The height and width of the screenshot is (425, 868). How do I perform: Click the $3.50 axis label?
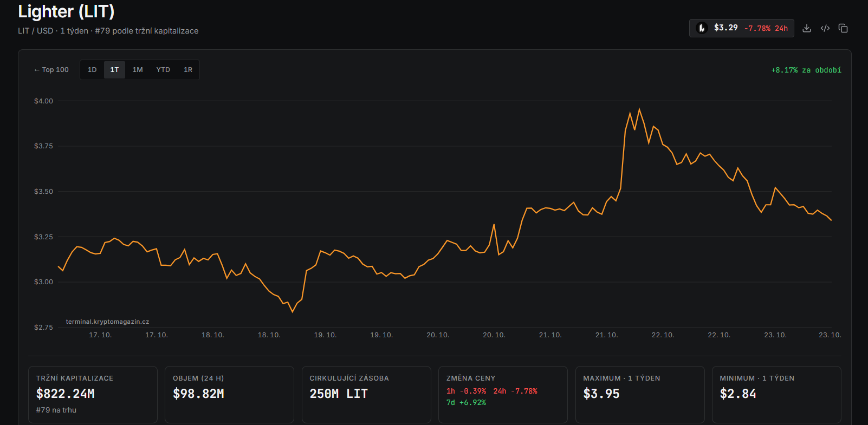pyautogui.click(x=43, y=192)
